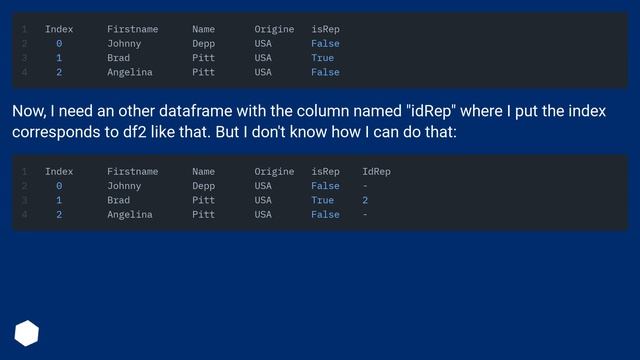This screenshot has width=640, height=360.
Task: Click "Firstname" header in the first table
Action: click(x=133, y=29)
